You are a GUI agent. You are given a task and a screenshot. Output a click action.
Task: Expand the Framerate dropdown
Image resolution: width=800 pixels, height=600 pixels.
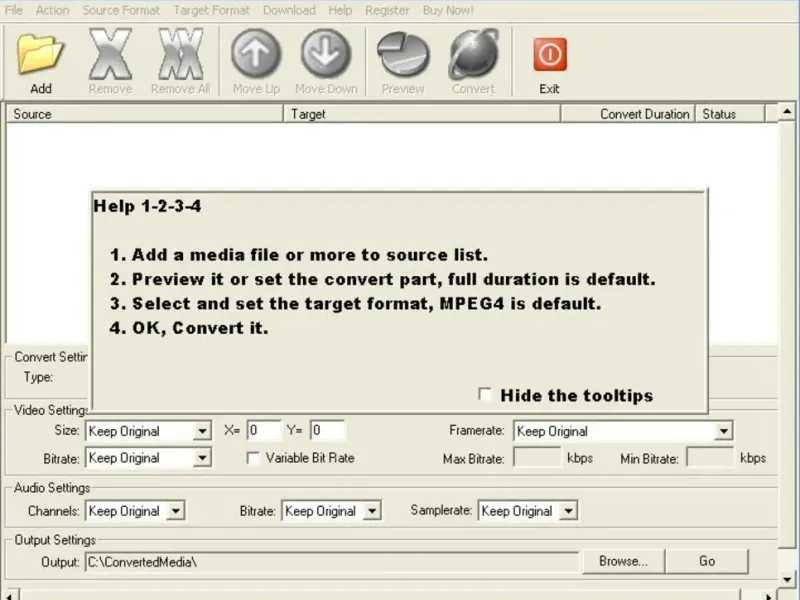723,431
